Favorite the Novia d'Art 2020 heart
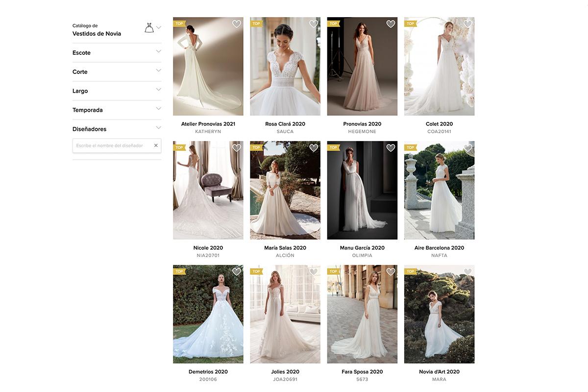Image resolution: width=588 pixels, height=392 pixels. [x=467, y=272]
